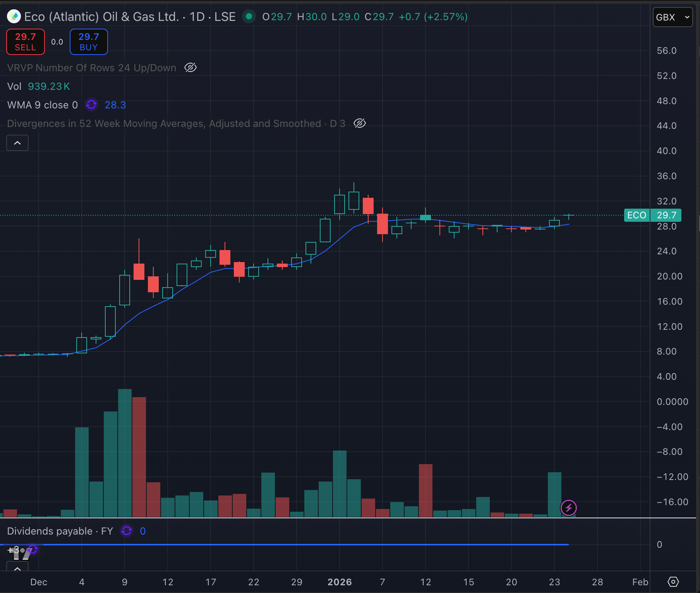Click the 29.7 BUY button
The image size is (700, 593).
[89, 42]
